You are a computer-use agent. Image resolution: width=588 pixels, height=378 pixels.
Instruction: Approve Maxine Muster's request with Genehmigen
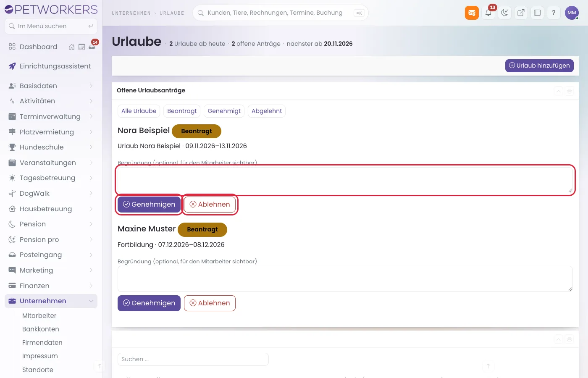click(x=149, y=303)
